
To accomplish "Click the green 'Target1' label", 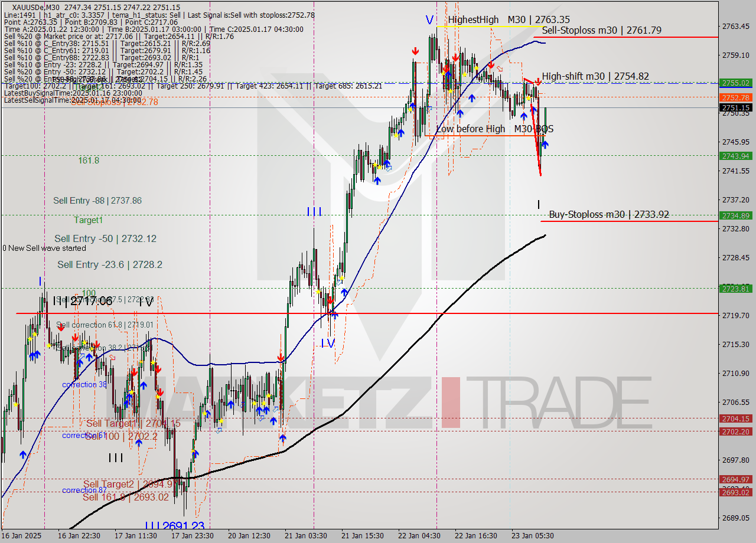I will pos(88,220).
